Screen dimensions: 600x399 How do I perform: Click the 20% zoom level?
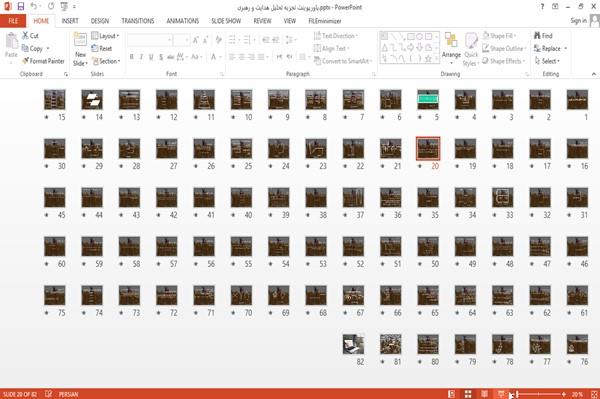point(577,394)
